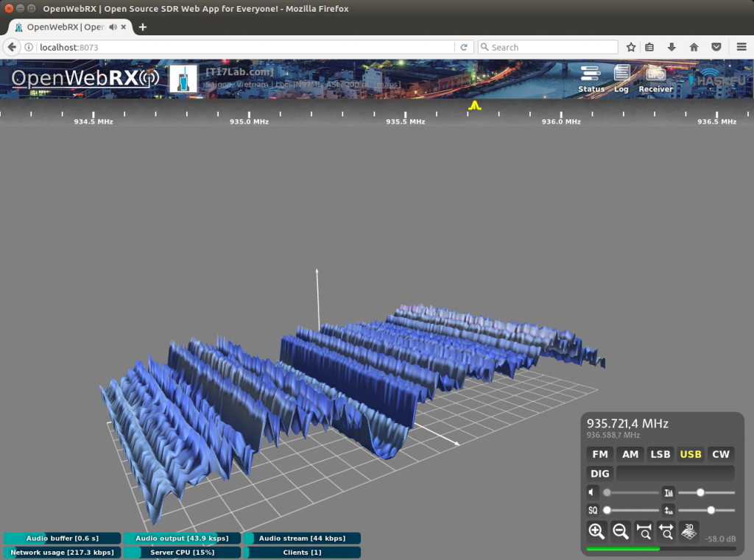Click the zoom out magnifier icon

(x=620, y=531)
